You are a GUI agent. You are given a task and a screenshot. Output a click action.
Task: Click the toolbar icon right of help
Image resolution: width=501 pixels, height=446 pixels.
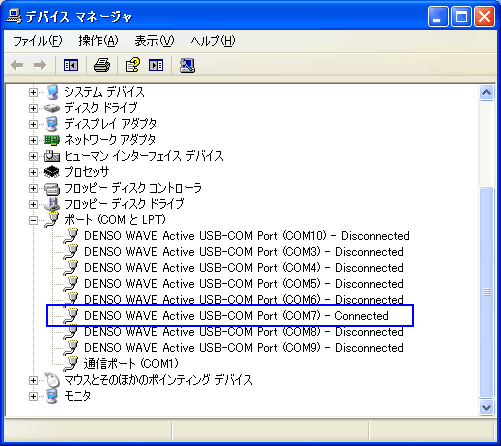click(x=156, y=65)
